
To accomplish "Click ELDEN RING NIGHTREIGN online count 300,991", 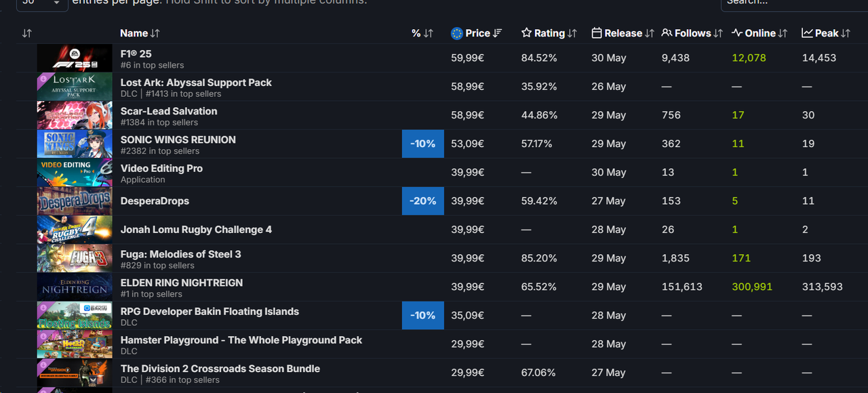I will [752, 287].
